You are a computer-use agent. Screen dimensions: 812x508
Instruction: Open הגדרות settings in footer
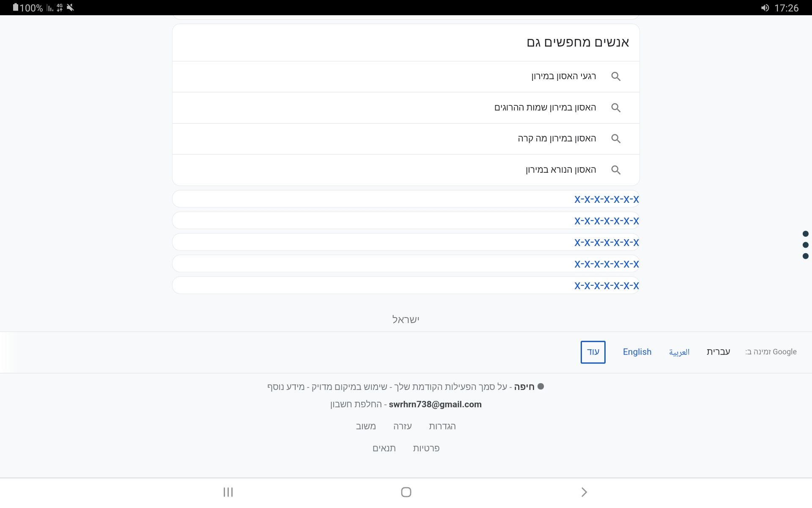pyautogui.click(x=442, y=426)
